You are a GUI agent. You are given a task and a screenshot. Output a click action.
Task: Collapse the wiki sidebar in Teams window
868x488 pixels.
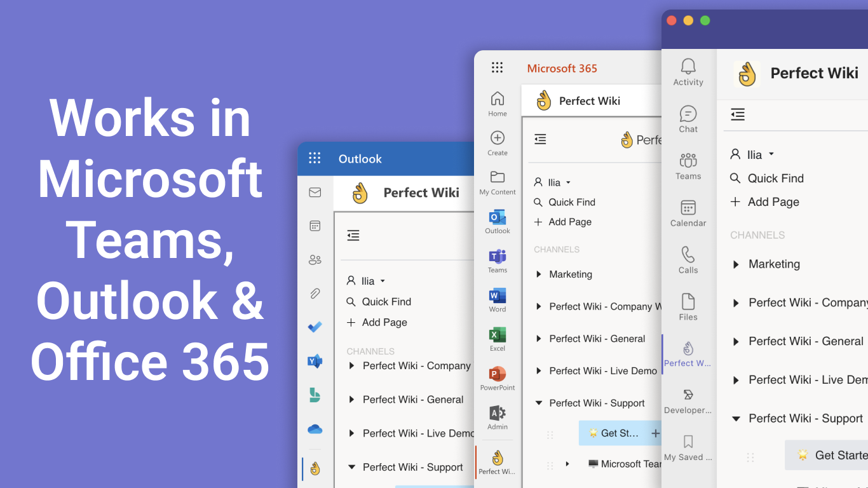pos(738,114)
